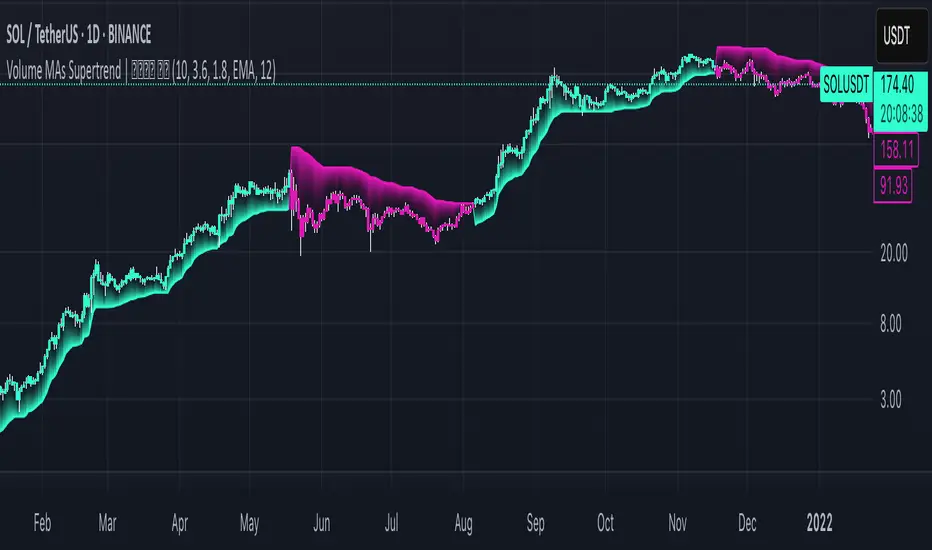Screen dimensions: 932x550
Task: Click the Aug date on time axis
Action: pos(463,522)
